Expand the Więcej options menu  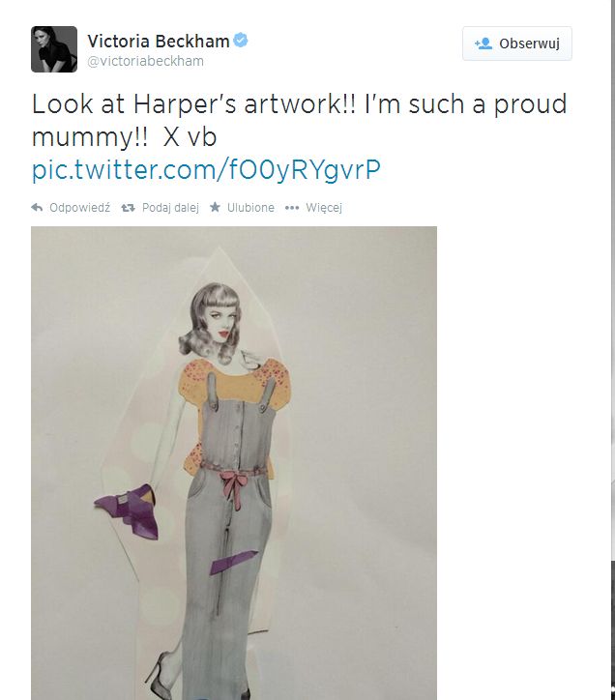click(x=323, y=207)
